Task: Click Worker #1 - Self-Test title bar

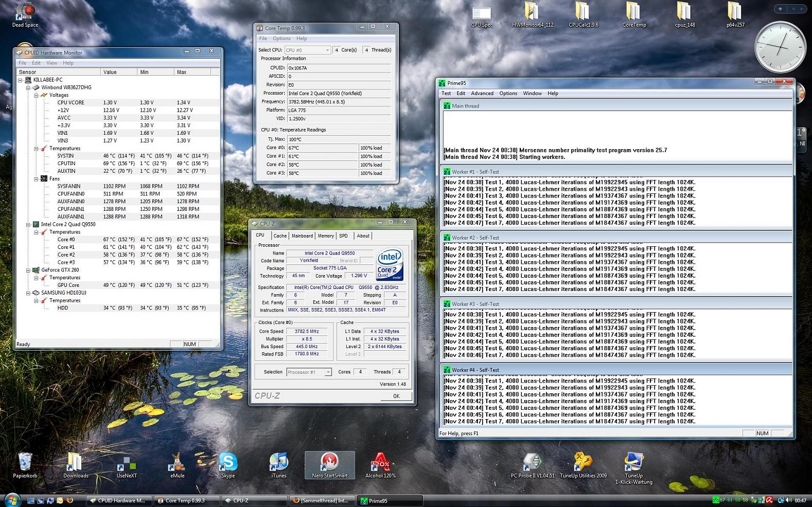Action: (x=615, y=172)
